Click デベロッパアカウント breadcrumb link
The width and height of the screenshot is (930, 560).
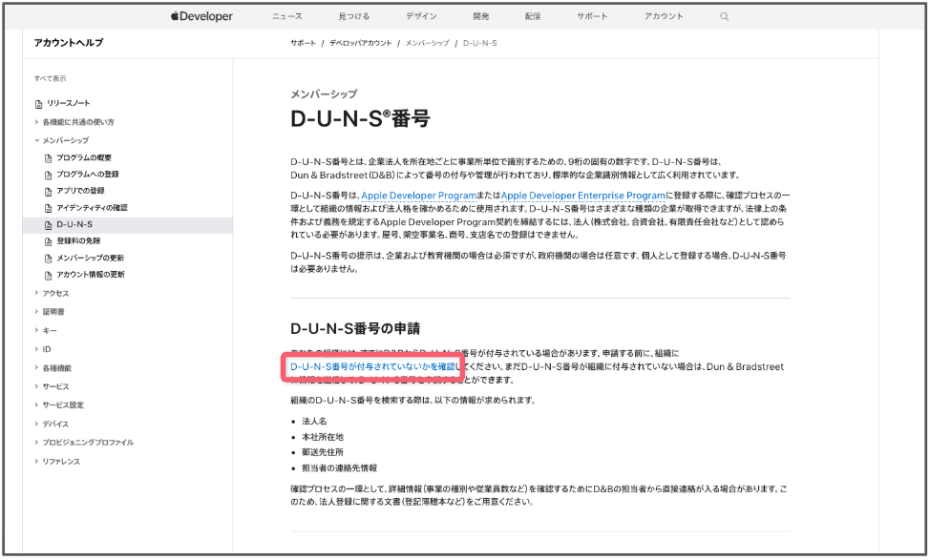[x=361, y=43]
